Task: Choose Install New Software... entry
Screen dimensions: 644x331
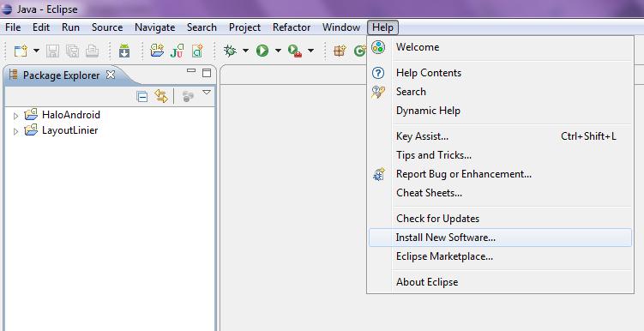Action: [500, 238]
